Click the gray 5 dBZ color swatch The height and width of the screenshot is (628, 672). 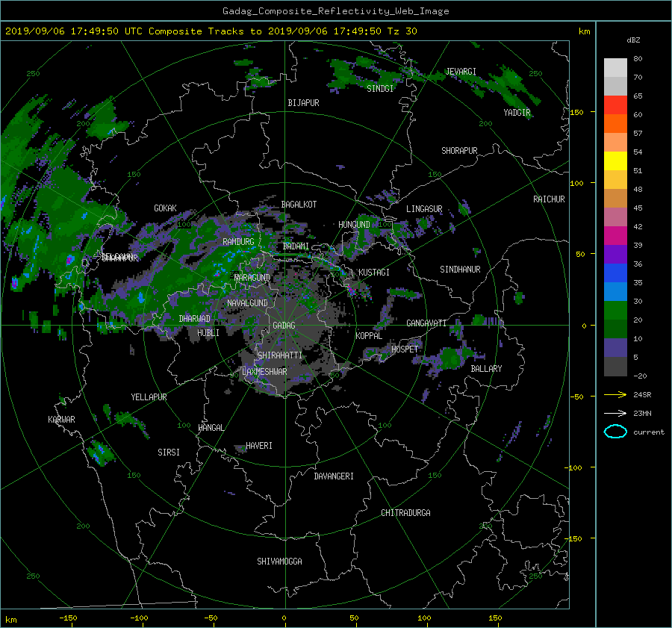615,366
